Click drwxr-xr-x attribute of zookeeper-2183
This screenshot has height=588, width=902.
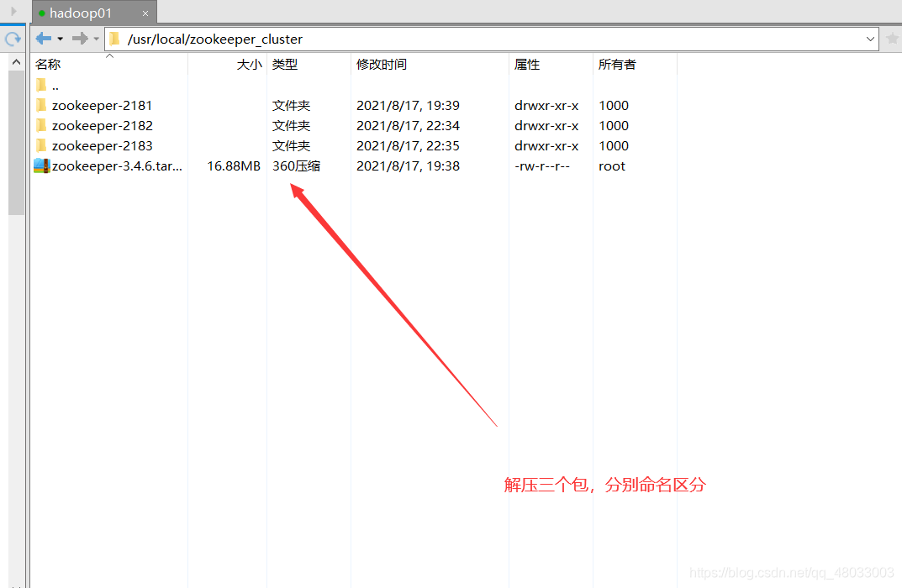(546, 146)
